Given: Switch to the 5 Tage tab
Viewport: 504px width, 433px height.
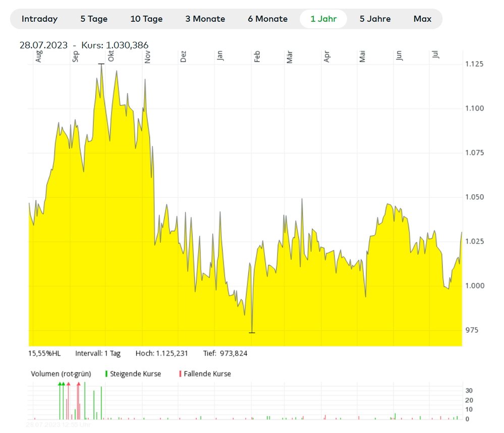Looking at the screenshot, I should click(94, 19).
